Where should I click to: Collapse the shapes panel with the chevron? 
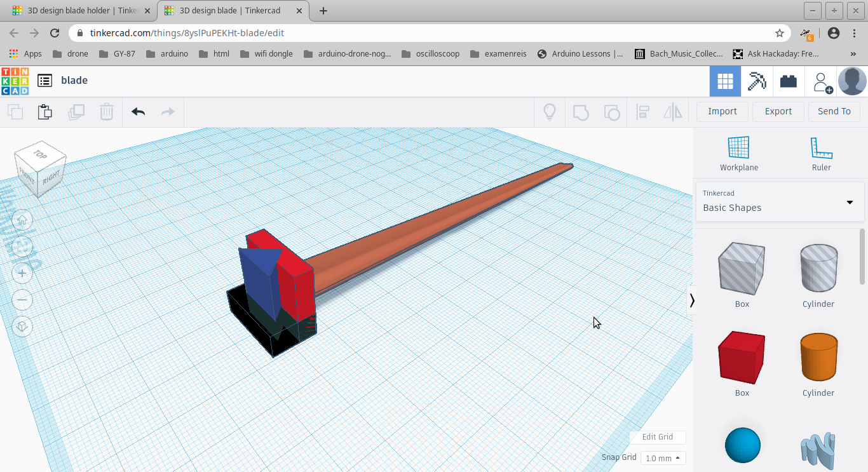pos(692,300)
